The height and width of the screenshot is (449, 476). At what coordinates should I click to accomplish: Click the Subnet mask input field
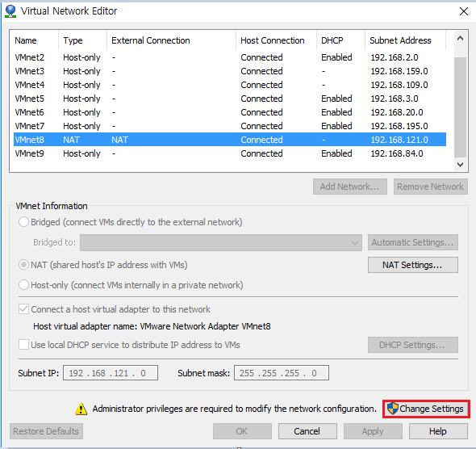click(x=282, y=373)
